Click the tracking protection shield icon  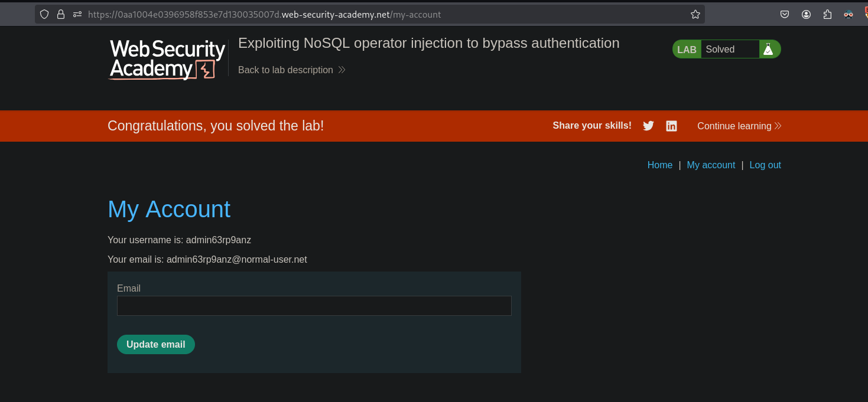click(44, 15)
